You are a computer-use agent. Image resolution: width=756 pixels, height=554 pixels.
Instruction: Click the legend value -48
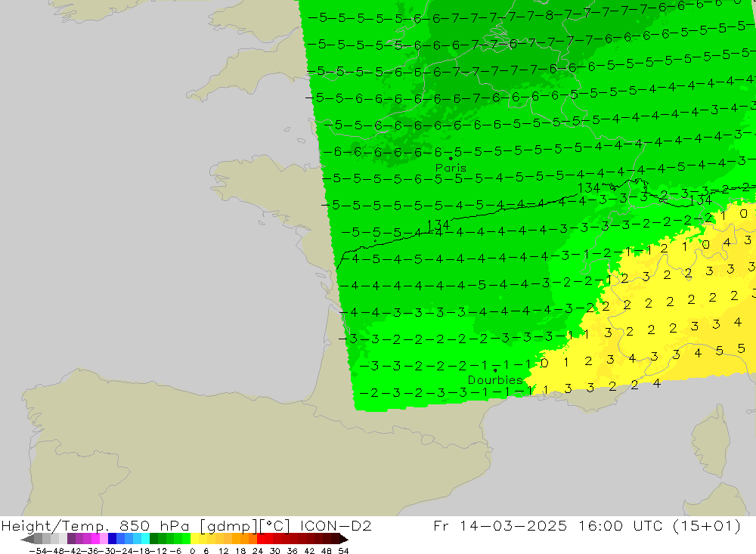click(x=55, y=551)
